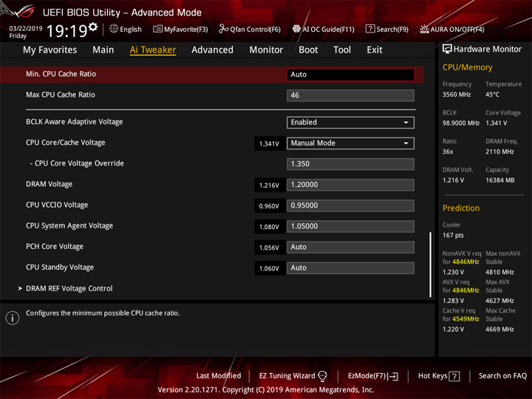Click the PCH Core Voltage Auto field
Image resolution: width=532 pixels, height=399 pixels.
[x=350, y=247]
